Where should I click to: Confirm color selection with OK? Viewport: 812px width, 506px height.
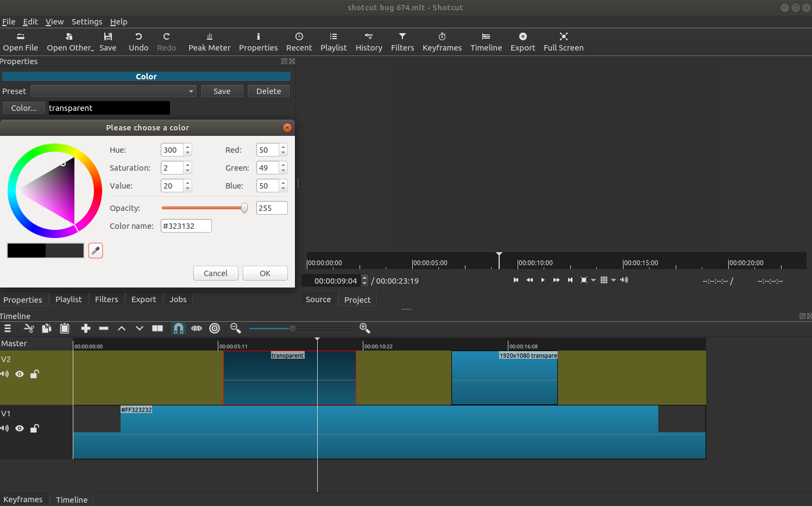click(265, 273)
